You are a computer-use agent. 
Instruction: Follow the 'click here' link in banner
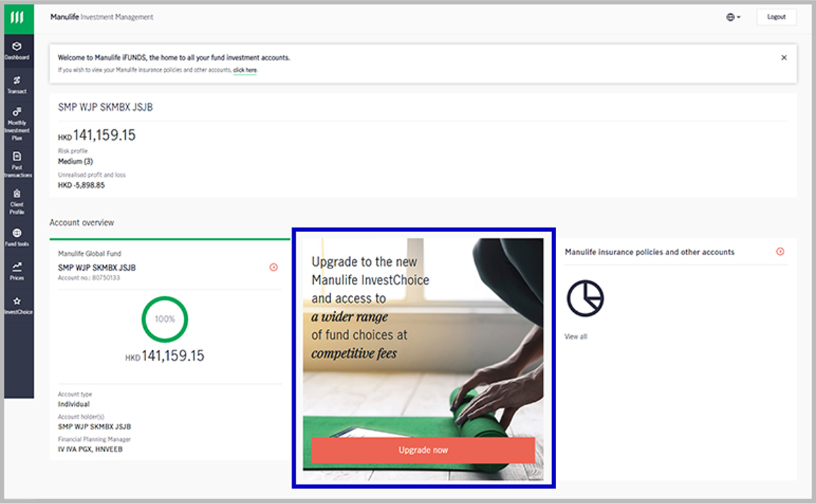[245, 70]
